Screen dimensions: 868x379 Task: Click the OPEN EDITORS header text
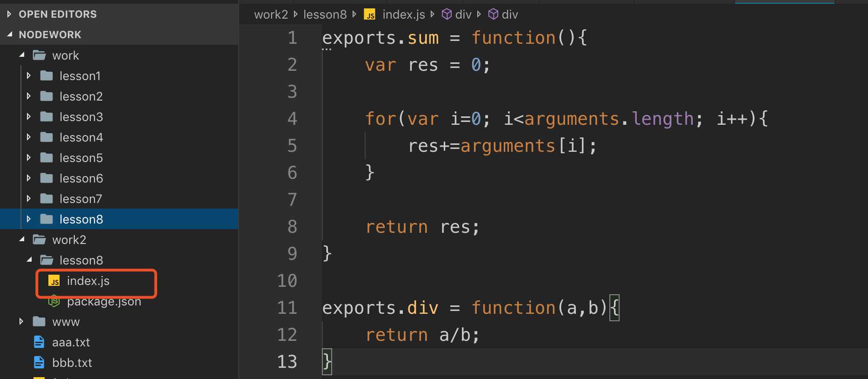58,14
